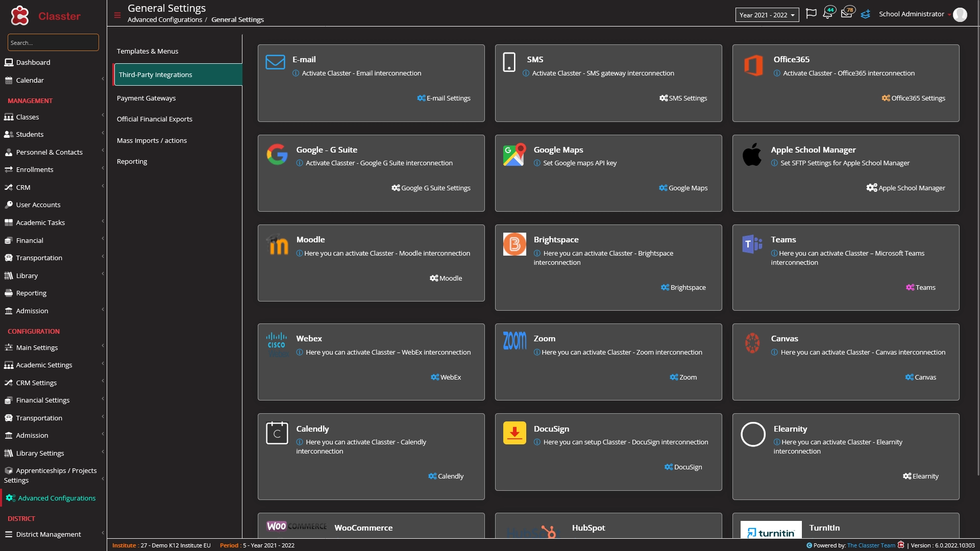The image size is (980, 551).
Task: Click the Office365 logo icon
Action: pyautogui.click(x=753, y=65)
